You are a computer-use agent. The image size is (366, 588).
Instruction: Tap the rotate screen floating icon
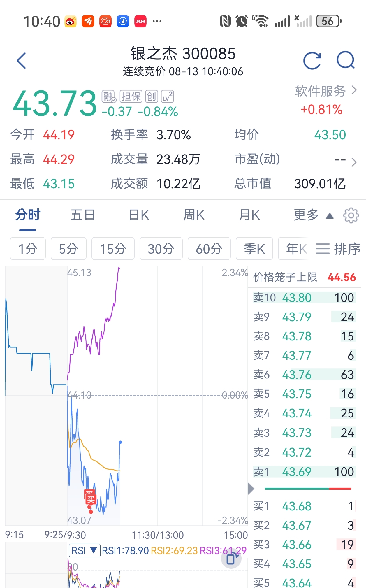[231, 559]
